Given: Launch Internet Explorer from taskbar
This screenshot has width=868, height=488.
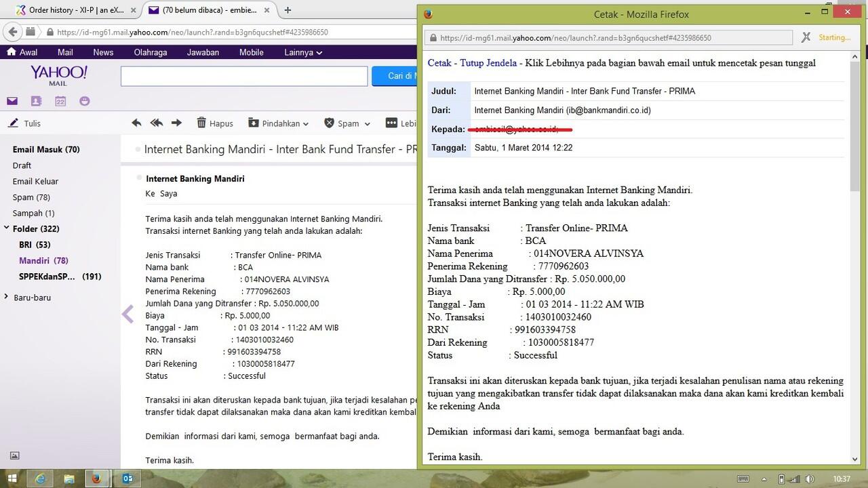Looking at the screenshot, I should pyautogui.click(x=41, y=479).
